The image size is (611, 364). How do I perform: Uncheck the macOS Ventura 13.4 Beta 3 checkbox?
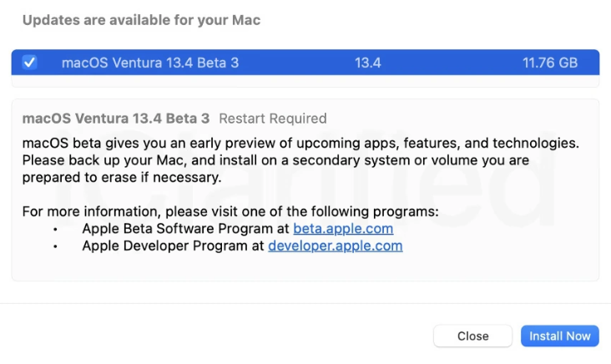(x=29, y=63)
